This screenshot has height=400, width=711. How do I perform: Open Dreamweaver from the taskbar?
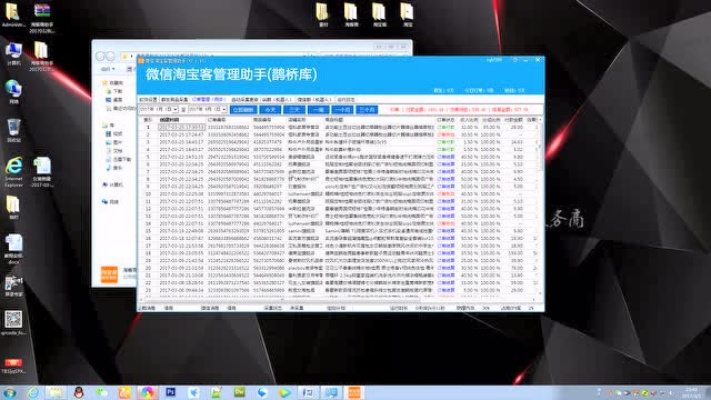pyautogui.click(x=239, y=392)
